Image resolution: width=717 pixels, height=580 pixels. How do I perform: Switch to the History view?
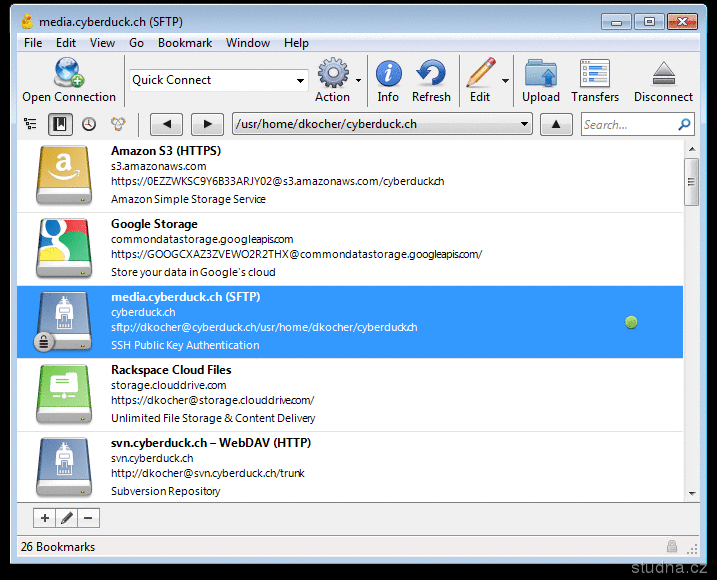(x=89, y=124)
